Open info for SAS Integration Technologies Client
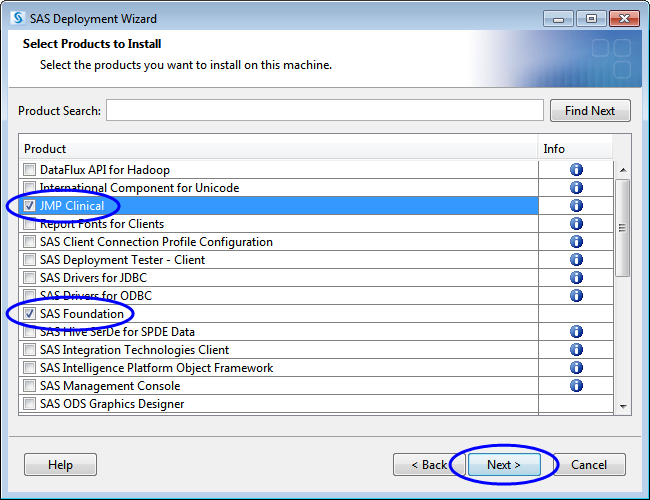Screen dimensions: 650x500 pyautogui.click(x=576, y=350)
